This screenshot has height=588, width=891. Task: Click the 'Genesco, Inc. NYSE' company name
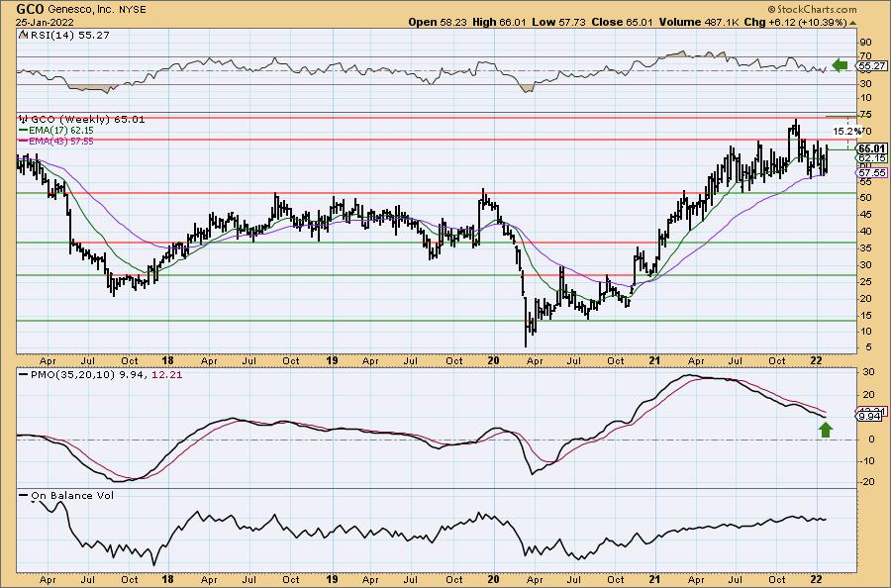point(97,10)
